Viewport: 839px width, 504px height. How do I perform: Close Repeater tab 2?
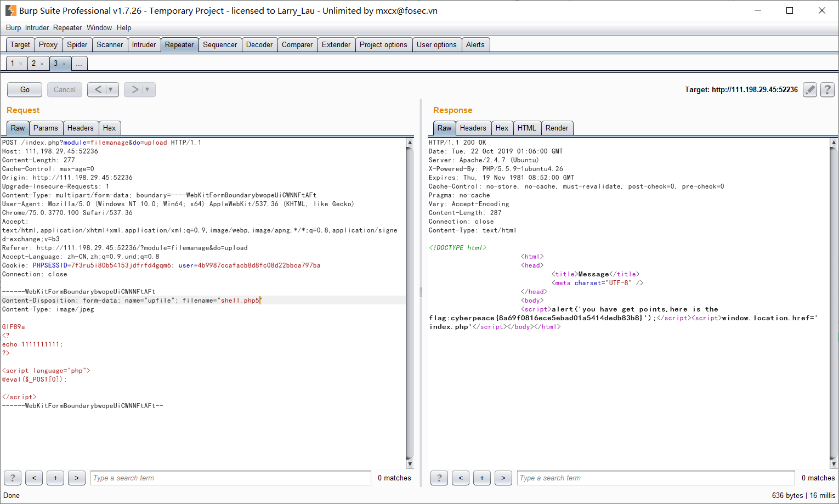tap(42, 64)
